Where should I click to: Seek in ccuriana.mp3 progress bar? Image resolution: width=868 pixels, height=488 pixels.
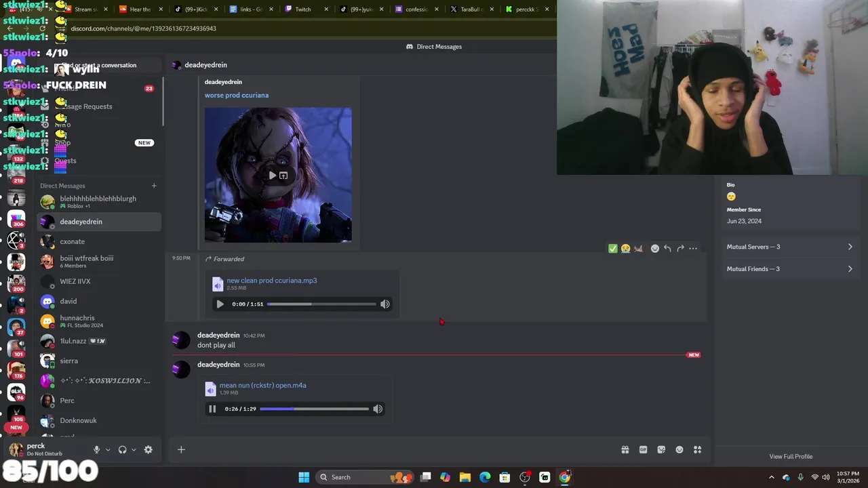point(321,304)
